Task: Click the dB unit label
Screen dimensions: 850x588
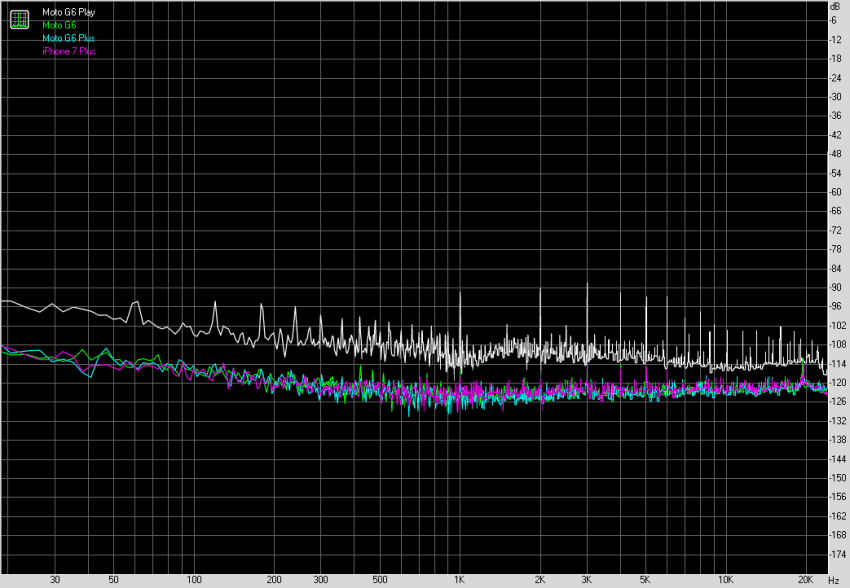Action: pos(835,7)
